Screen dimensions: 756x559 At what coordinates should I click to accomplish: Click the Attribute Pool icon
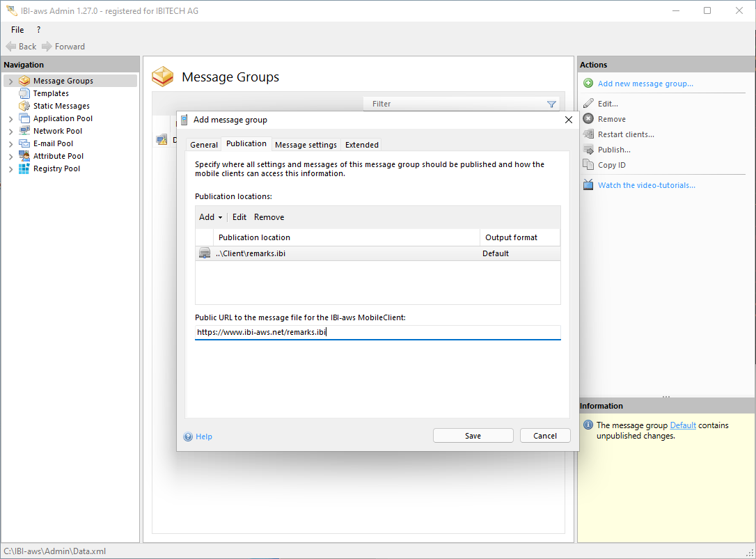point(24,156)
